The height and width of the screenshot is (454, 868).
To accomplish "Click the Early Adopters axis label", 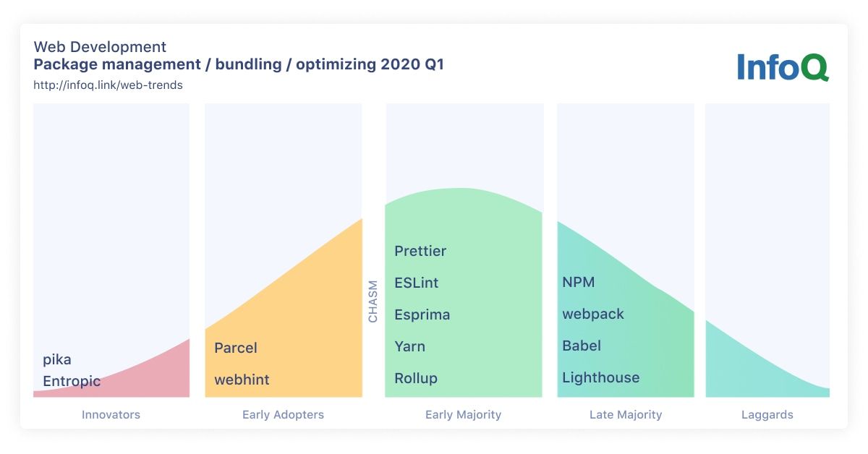I will (283, 415).
